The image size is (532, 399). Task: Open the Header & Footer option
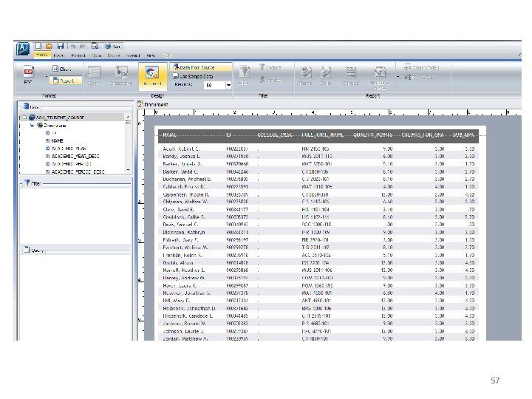click(380, 78)
